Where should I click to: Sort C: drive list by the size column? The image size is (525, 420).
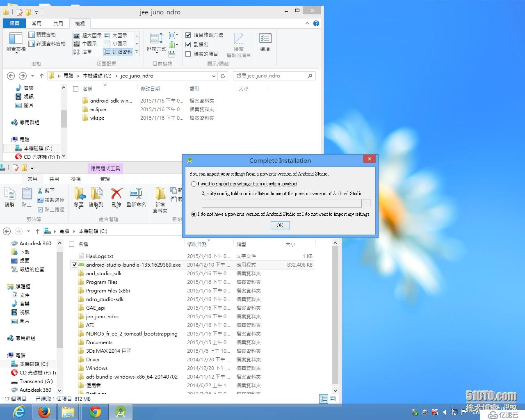coord(290,244)
